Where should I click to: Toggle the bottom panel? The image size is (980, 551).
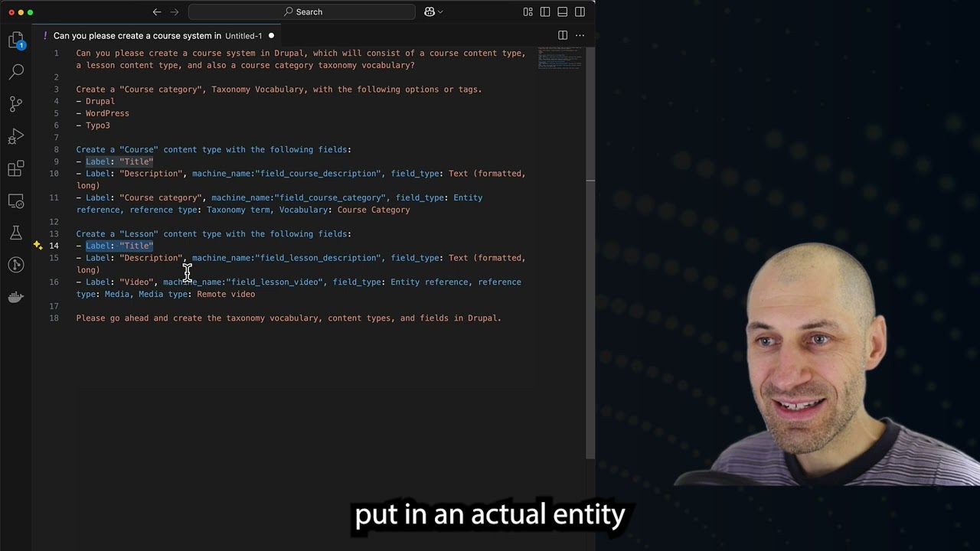click(x=563, y=11)
